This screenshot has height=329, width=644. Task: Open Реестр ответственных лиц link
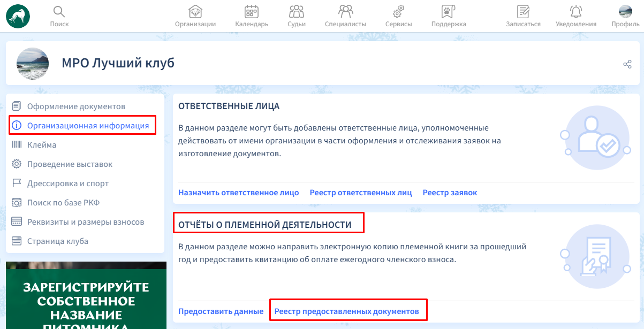pyautogui.click(x=360, y=193)
